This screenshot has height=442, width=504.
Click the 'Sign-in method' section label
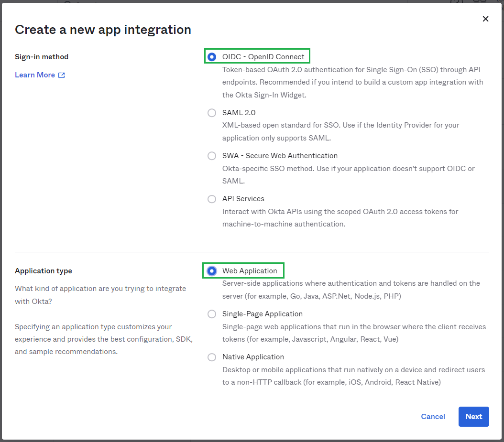pos(42,57)
